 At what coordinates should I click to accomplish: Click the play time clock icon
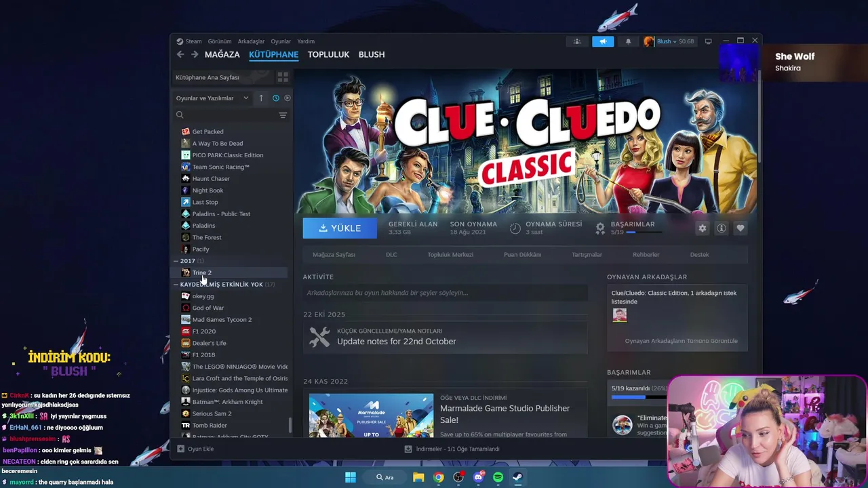tap(515, 228)
